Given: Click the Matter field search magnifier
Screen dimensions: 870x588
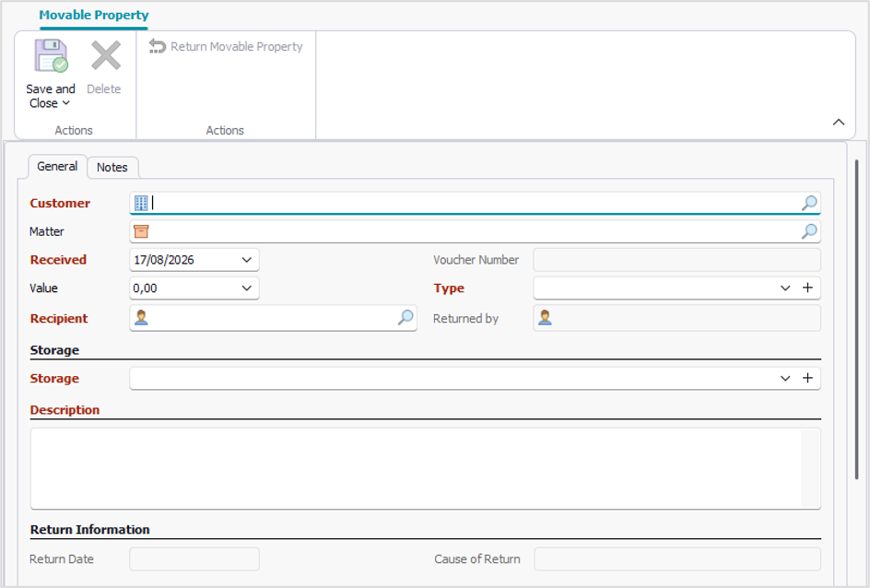Looking at the screenshot, I should point(809,231).
